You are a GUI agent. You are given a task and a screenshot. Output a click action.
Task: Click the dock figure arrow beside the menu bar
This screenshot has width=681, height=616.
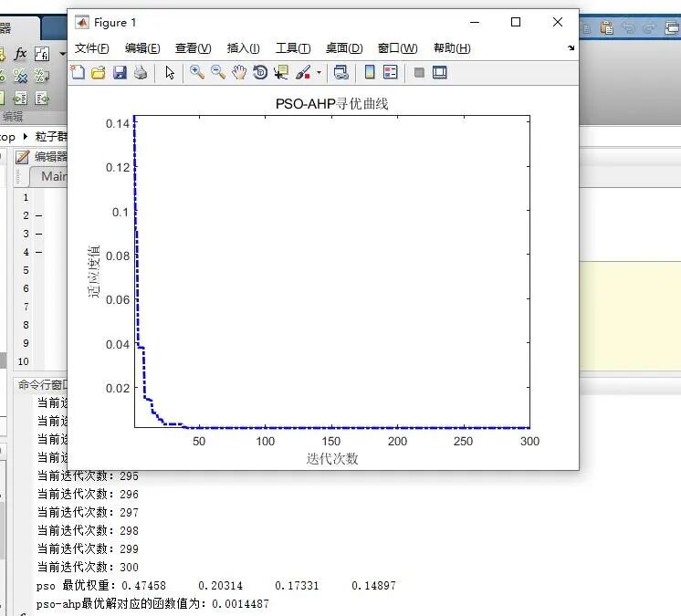tap(571, 47)
